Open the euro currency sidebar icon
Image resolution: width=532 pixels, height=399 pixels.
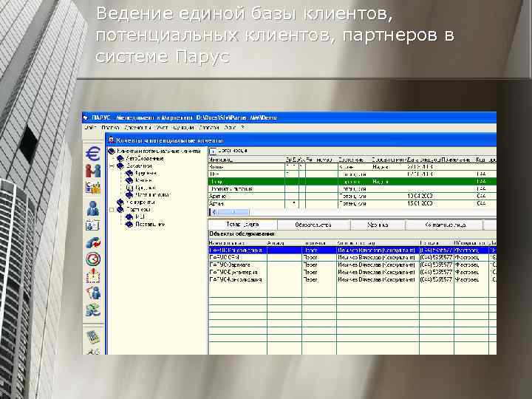coord(93,154)
